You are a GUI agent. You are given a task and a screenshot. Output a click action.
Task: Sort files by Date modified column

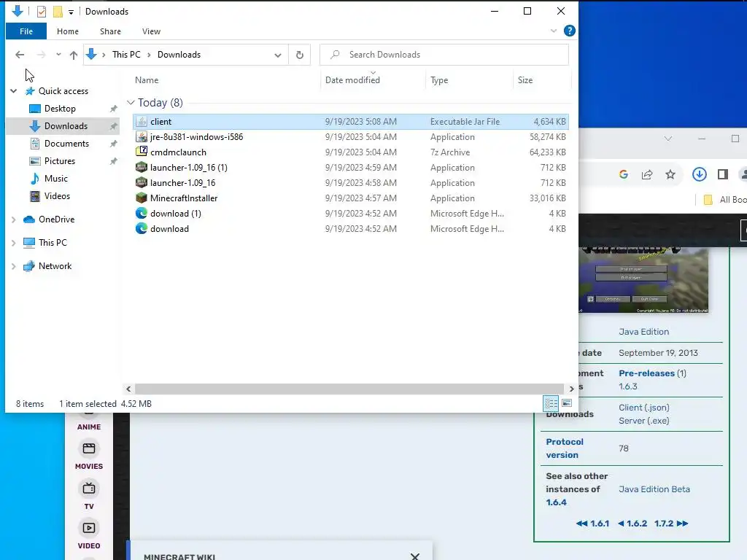(x=352, y=80)
